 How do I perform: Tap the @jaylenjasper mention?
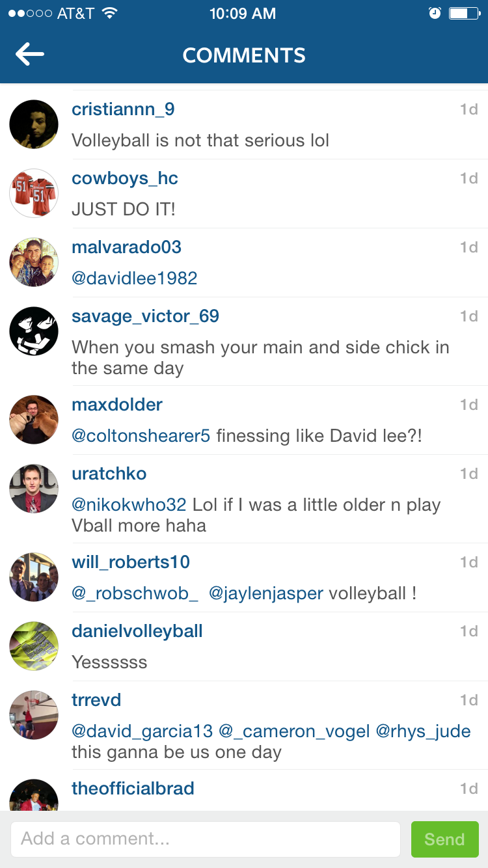point(266,593)
